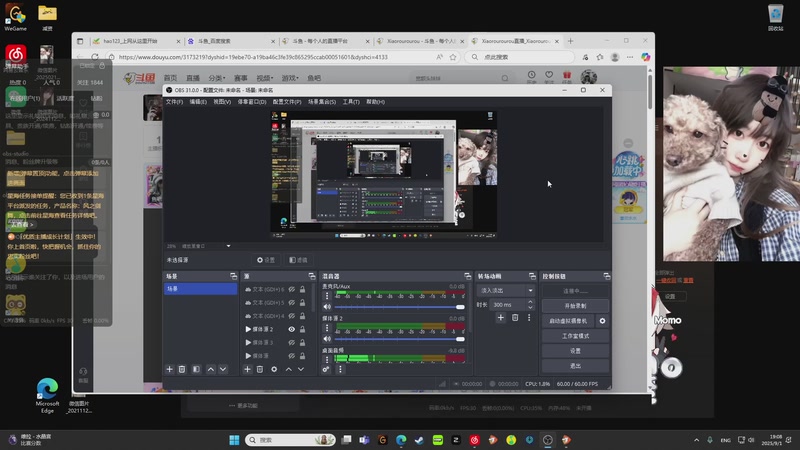Show hidden system tray icons chevron
Viewport: 800px width, 450px height.
click(x=696, y=440)
